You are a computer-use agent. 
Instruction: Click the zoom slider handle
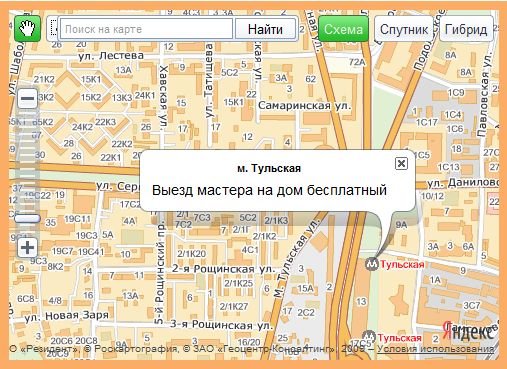[27, 218]
